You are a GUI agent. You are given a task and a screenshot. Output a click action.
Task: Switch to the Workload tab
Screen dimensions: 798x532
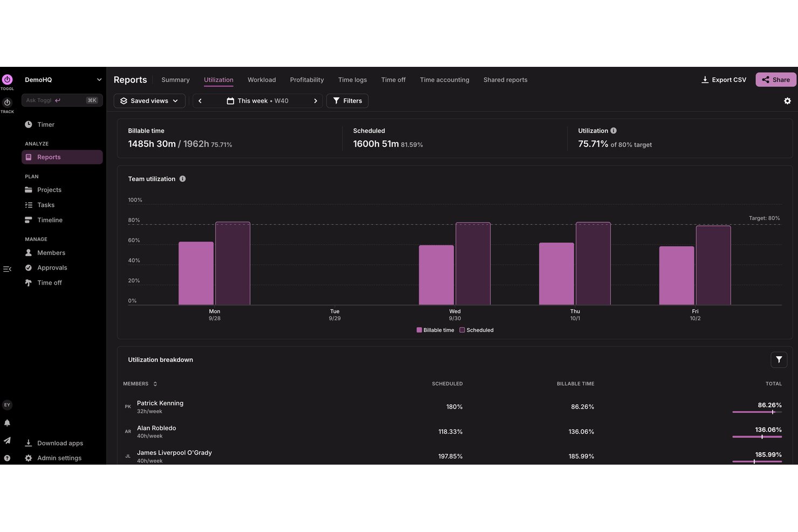tap(262, 80)
